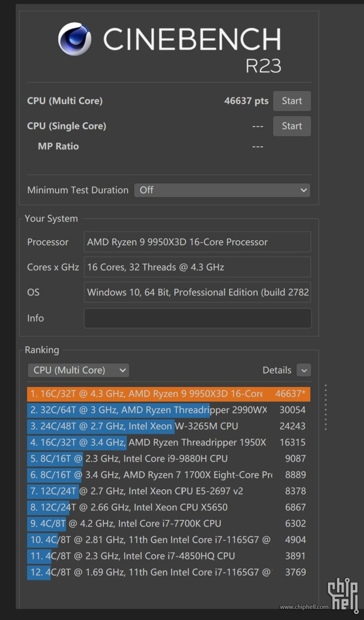
Task: Select the Threadripper 2990WX ranking row
Action: pos(169,410)
